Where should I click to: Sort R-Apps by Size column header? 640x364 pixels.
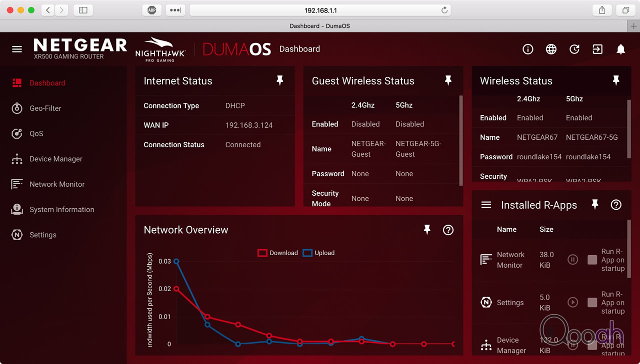coord(546,229)
